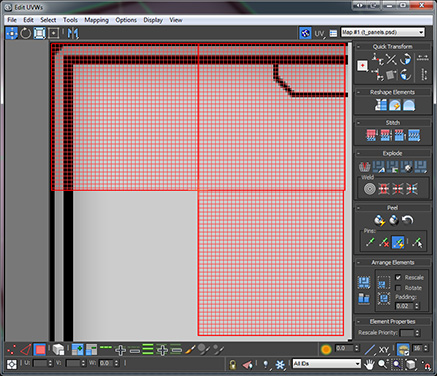Toggle Peel Mode icon
The width and height of the screenshot is (437, 376).
click(394, 220)
